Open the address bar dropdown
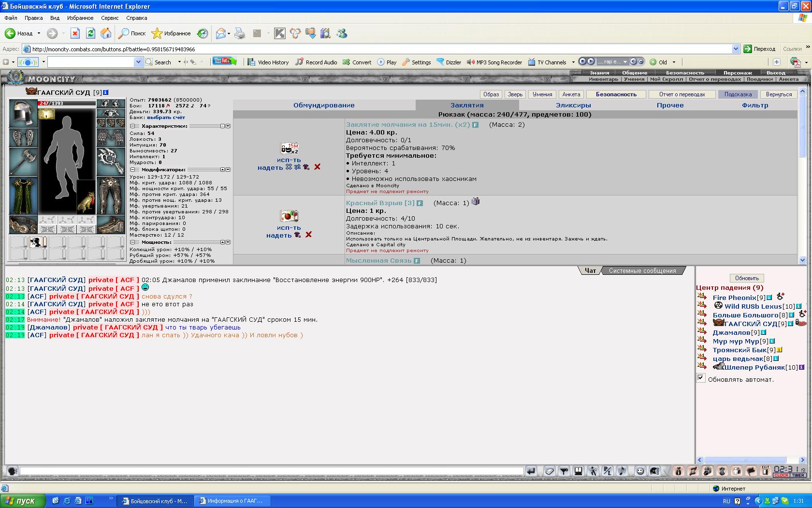The width and height of the screenshot is (812, 508). coord(736,49)
